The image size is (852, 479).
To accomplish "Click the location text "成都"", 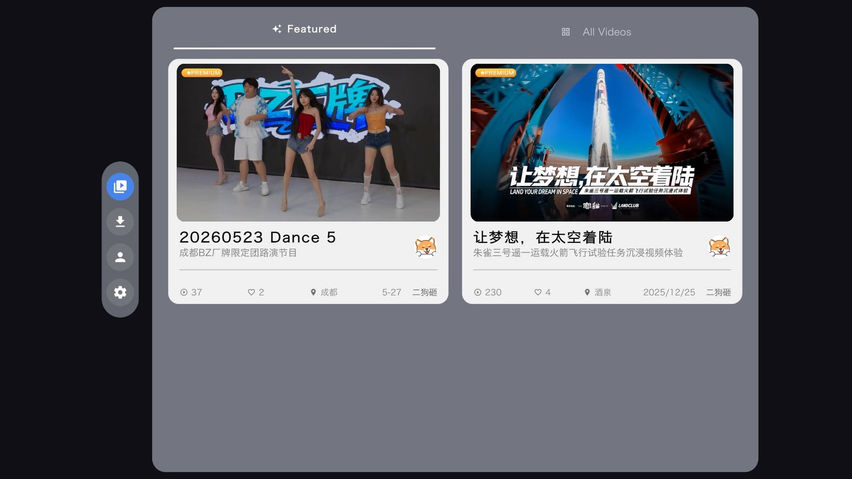I will click(x=329, y=292).
